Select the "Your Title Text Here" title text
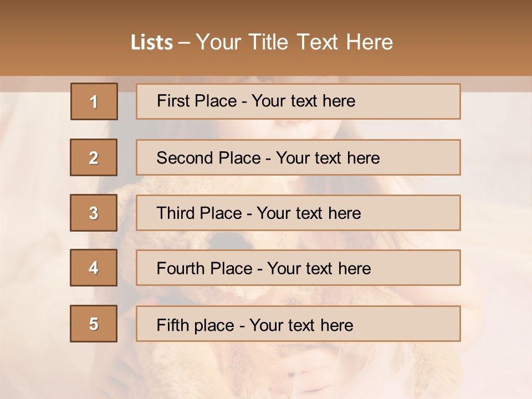This screenshot has width=532, height=399. click(x=294, y=42)
